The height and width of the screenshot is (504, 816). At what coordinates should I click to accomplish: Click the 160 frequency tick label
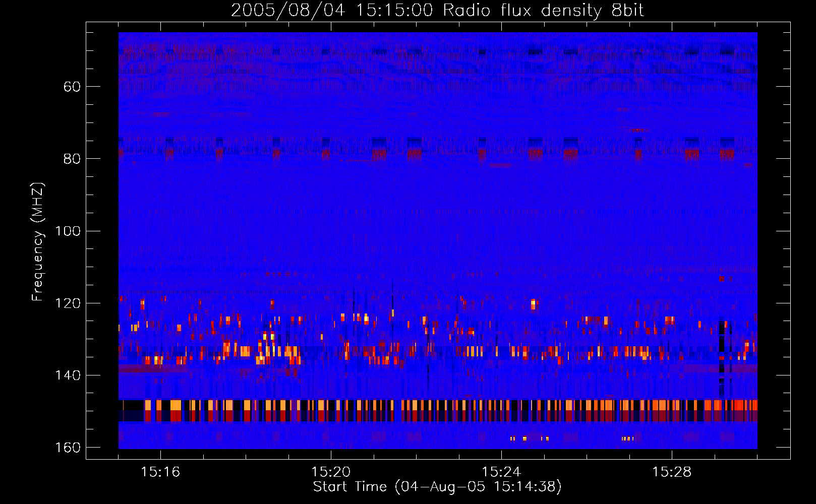(x=68, y=448)
